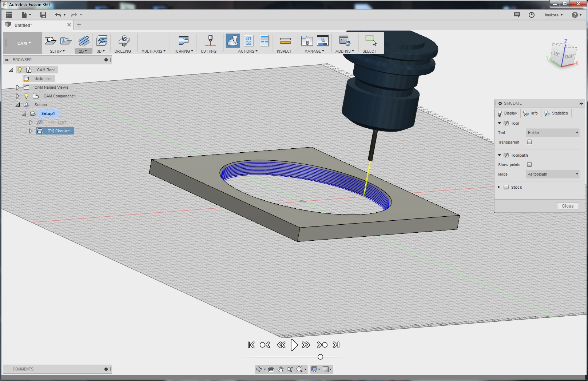Viewport: 588px width, 381px height.
Task: Undo the last action
Action: pos(58,15)
